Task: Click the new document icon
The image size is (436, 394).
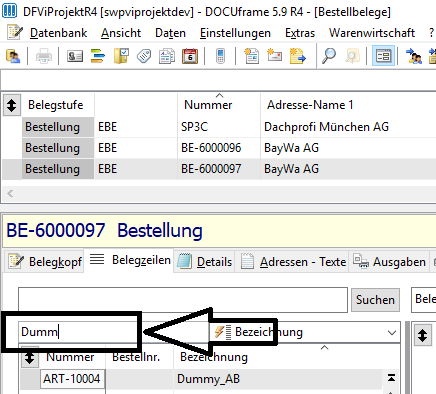Action: tap(251, 56)
